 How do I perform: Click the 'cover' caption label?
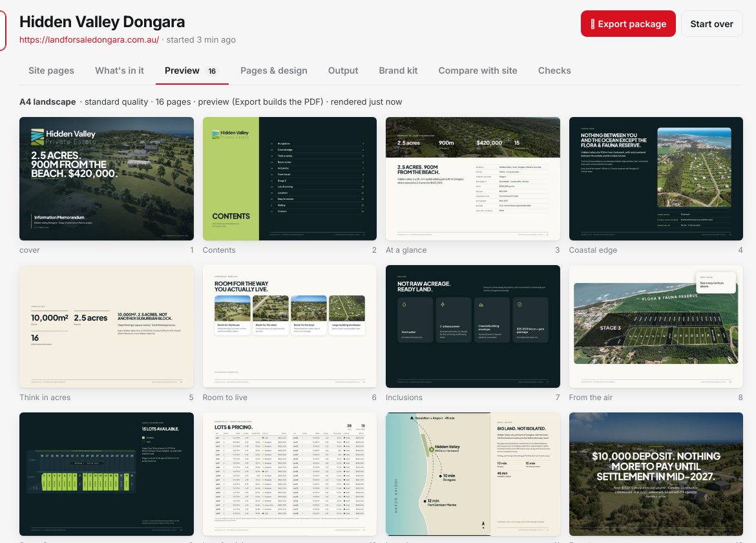tap(30, 250)
